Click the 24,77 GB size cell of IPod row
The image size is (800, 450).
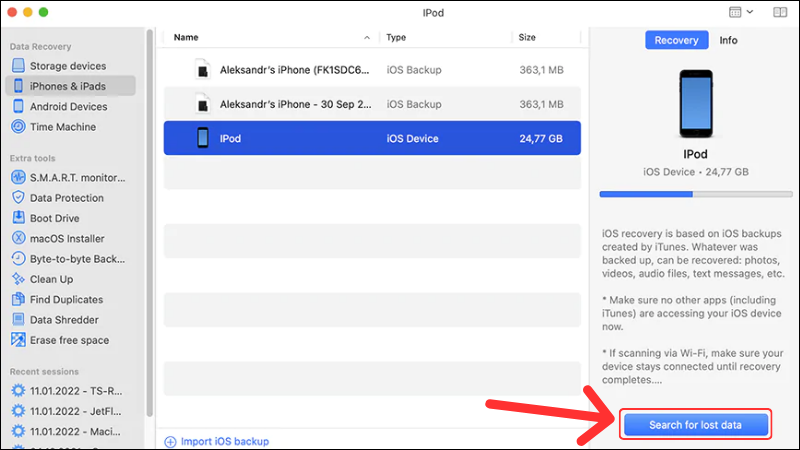click(541, 139)
